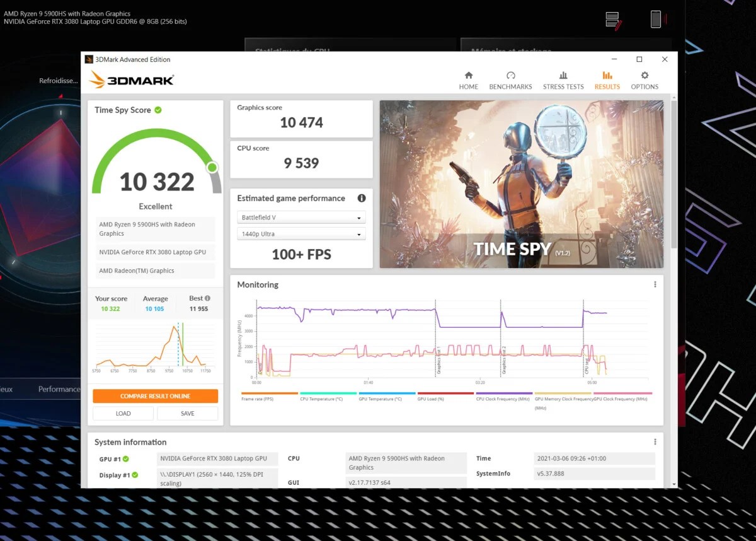The width and height of the screenshot is (756, 541).
Task: Maximize the 3DMark window
Action: [639, 59]
